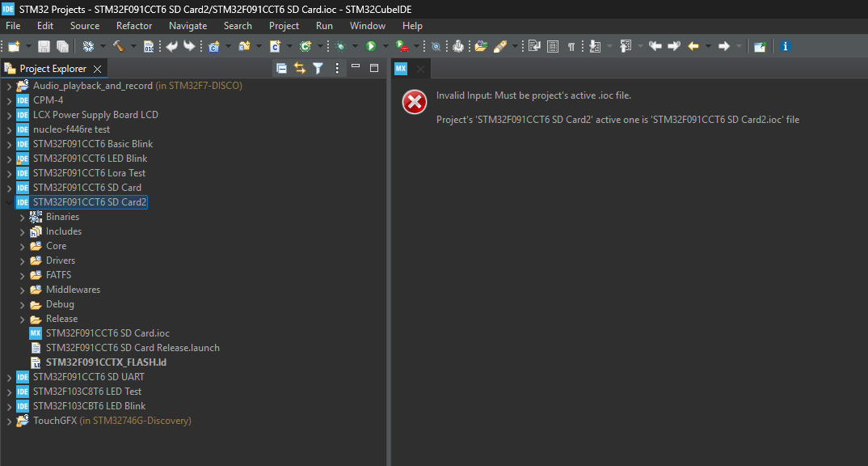Image resolution: width=868 pixels, height=466 pixels.
Task: Click the Save floppy disk icon
Action: pos(44,47)
